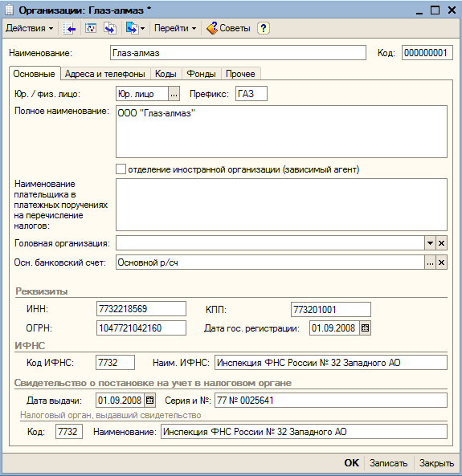The image size is (462, 476).
Task: Open the Советы tips icon
Action: tap(212, 28)
